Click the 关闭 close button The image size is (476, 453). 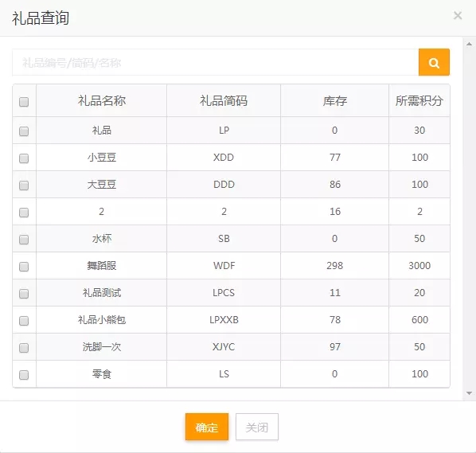(x=257, y=427)
